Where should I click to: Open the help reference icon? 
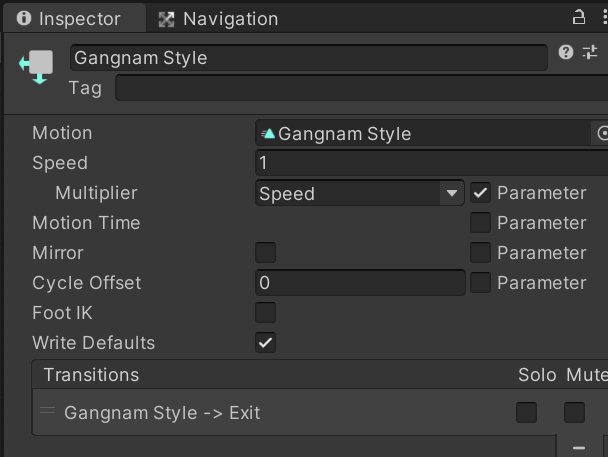[566, 52]
